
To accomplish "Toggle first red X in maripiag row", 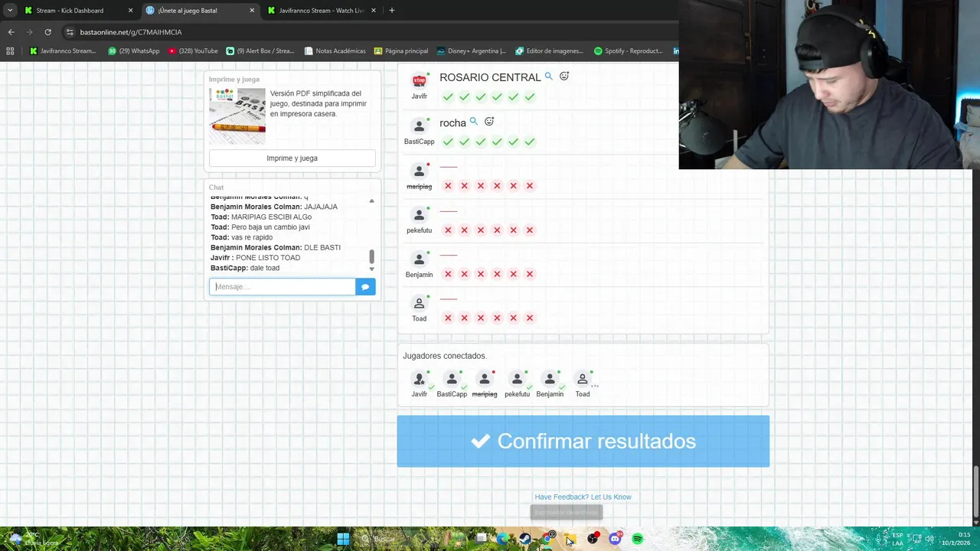I will tap(448, 186).
